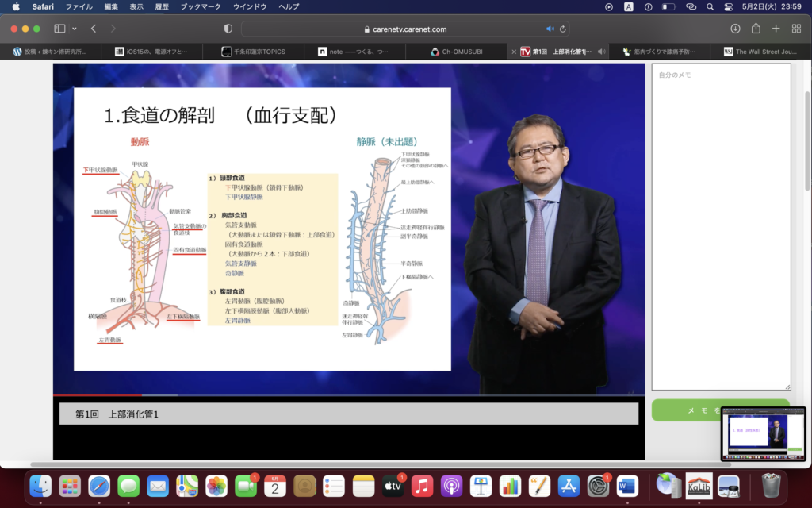Screen dimensions: 812x508
Task: Close the 第1回 上部消化管1 tab
Action: pyautogui.click(x=514, y=52)
